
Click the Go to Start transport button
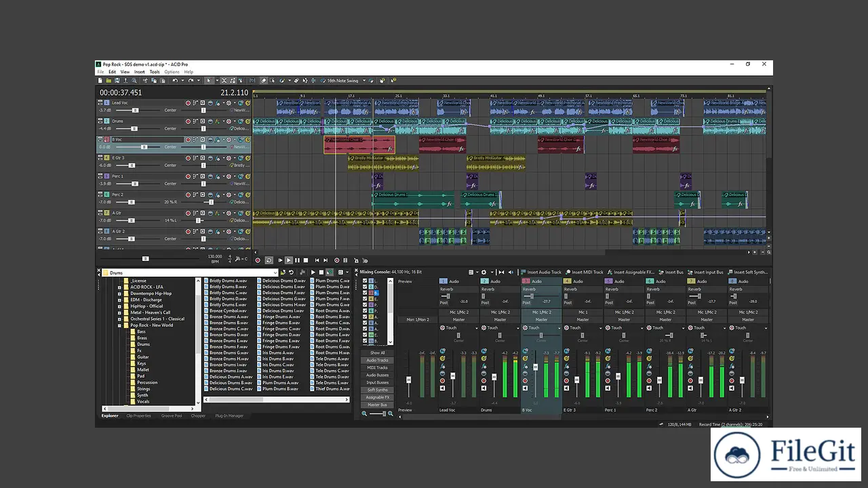[x=317, y=260]
